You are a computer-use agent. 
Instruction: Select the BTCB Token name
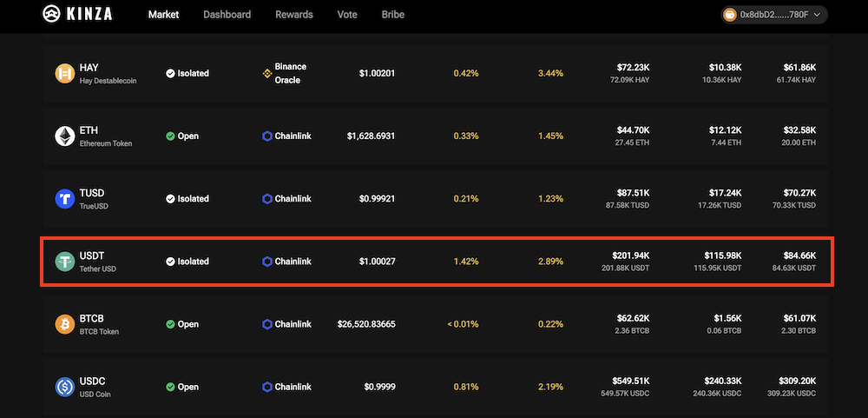point(99,324)
